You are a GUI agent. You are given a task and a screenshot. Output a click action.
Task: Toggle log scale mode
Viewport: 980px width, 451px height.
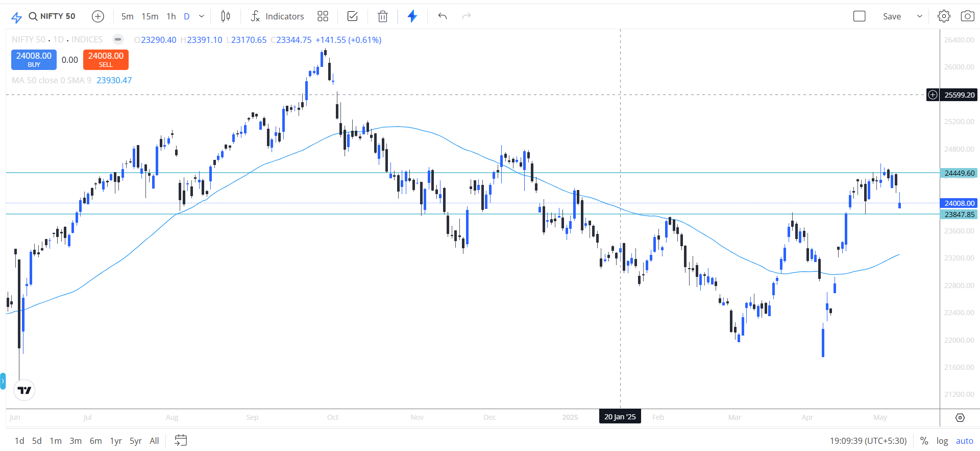click(942, 441)
